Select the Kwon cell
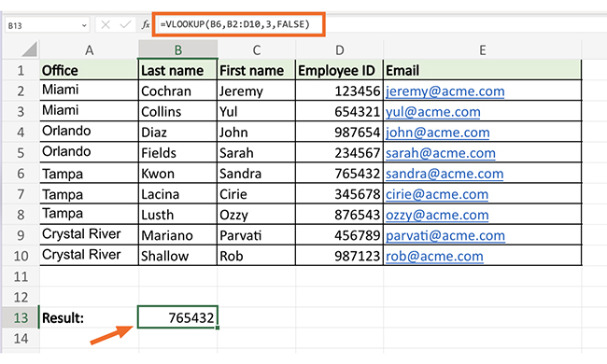Viewport: 607px width, 364px height. click(x=178, y=174)
